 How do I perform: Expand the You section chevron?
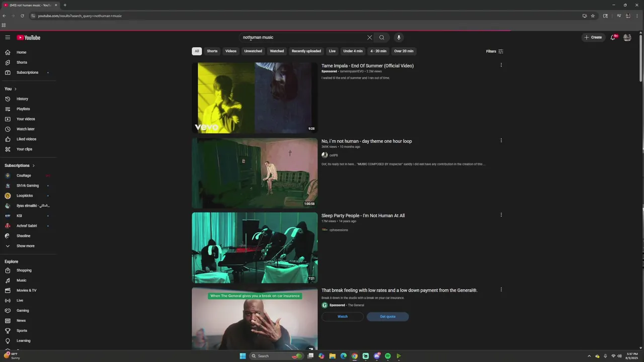(16, 89)
